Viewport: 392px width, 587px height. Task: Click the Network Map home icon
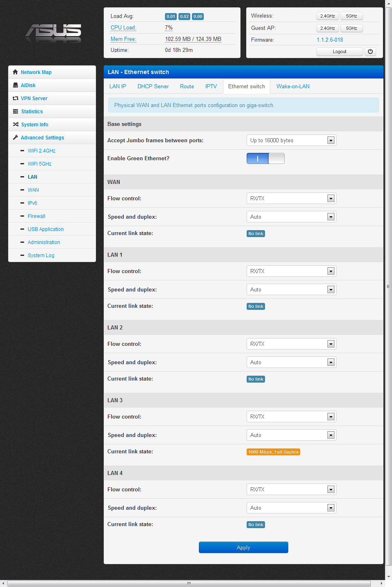click(x=15, y=72)
